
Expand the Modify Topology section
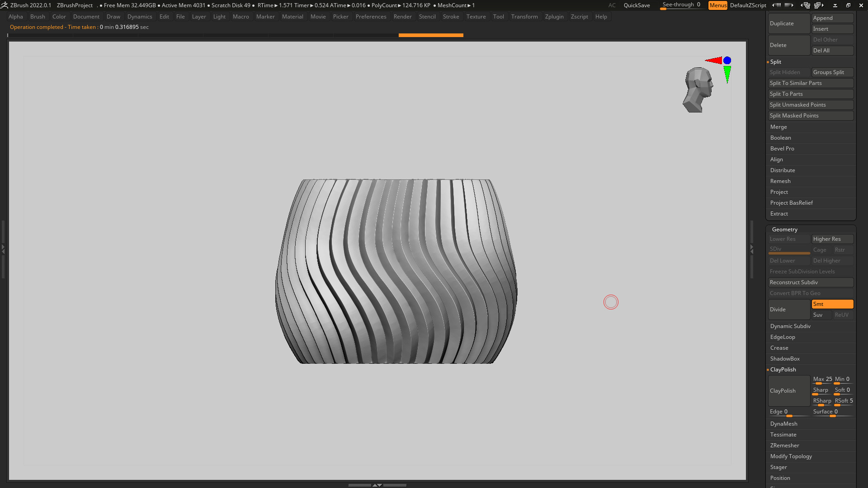point(791,456)
